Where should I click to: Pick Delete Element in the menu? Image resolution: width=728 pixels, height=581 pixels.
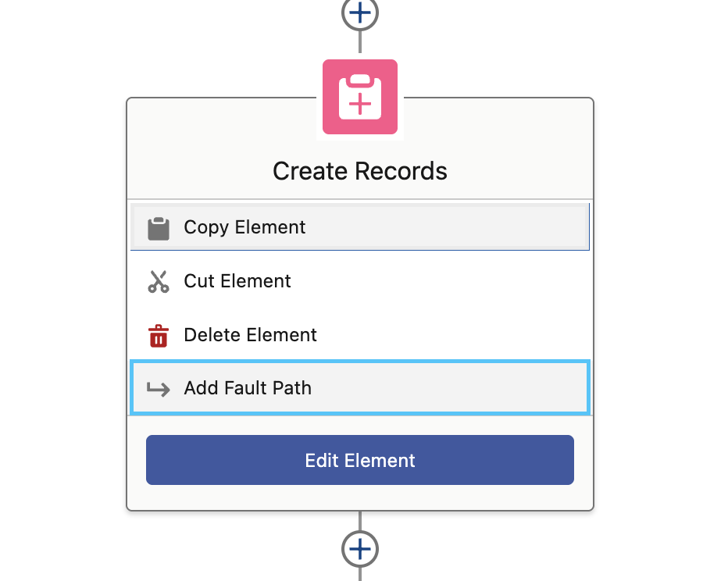pos(250,336)
